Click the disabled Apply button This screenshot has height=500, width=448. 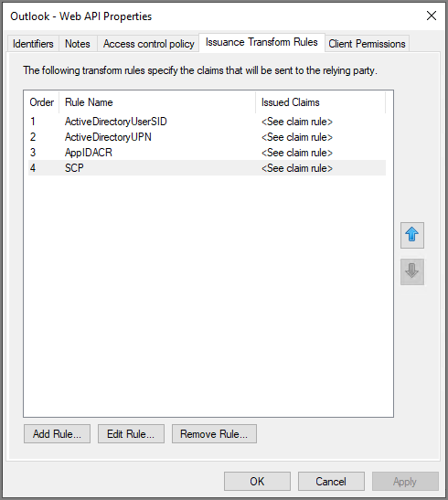405,481
